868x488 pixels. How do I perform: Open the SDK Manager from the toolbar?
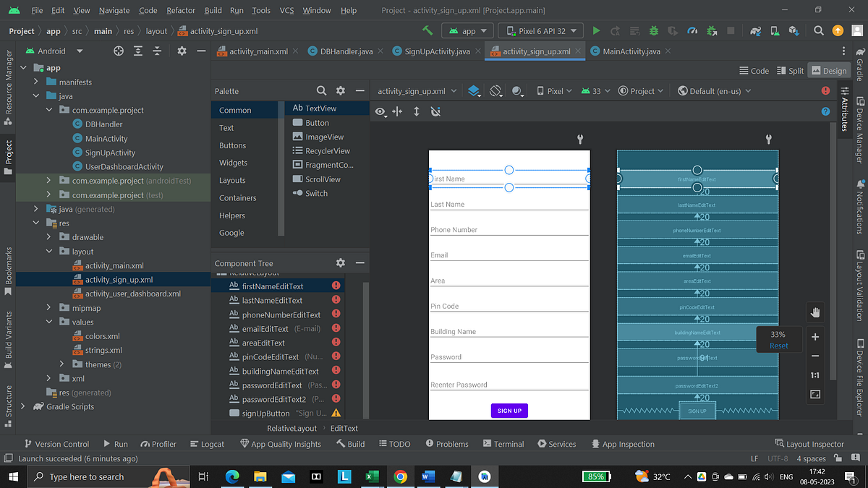[793, 30]
